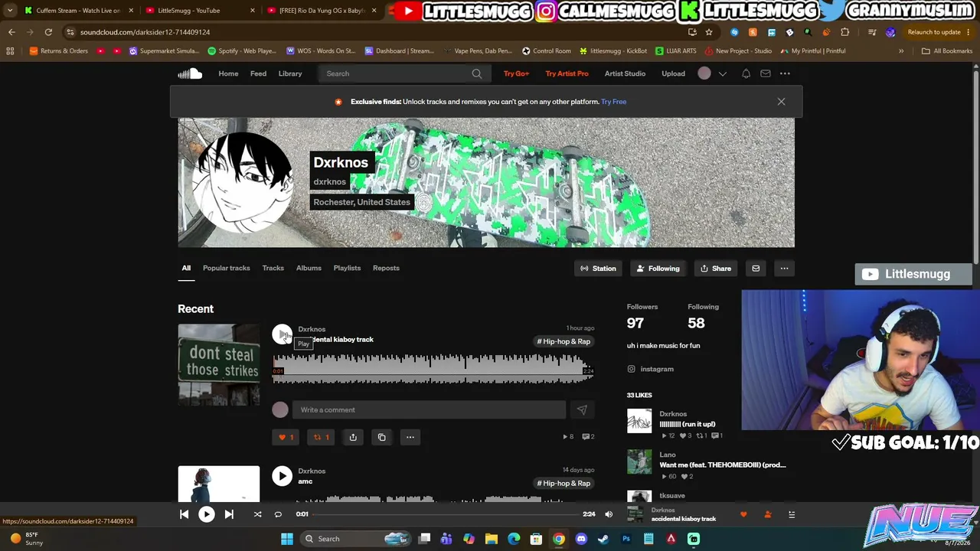Open the Chrome tab search dropdown

tap(9, 11)
